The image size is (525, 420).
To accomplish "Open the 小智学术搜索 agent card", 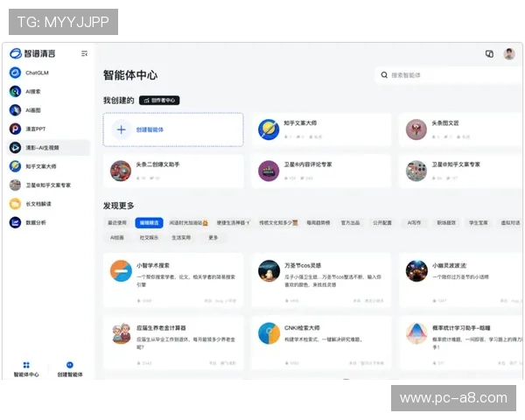I will pyautogui.click(x=173, y=280).
